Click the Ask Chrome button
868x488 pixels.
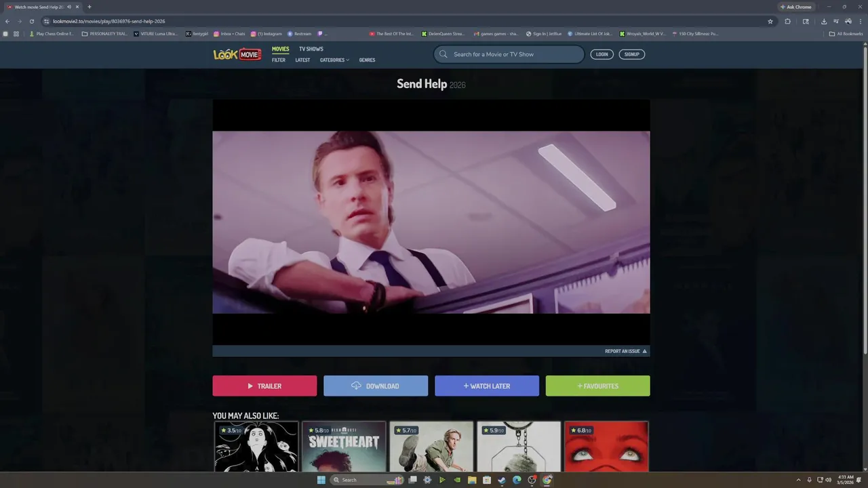796,7
